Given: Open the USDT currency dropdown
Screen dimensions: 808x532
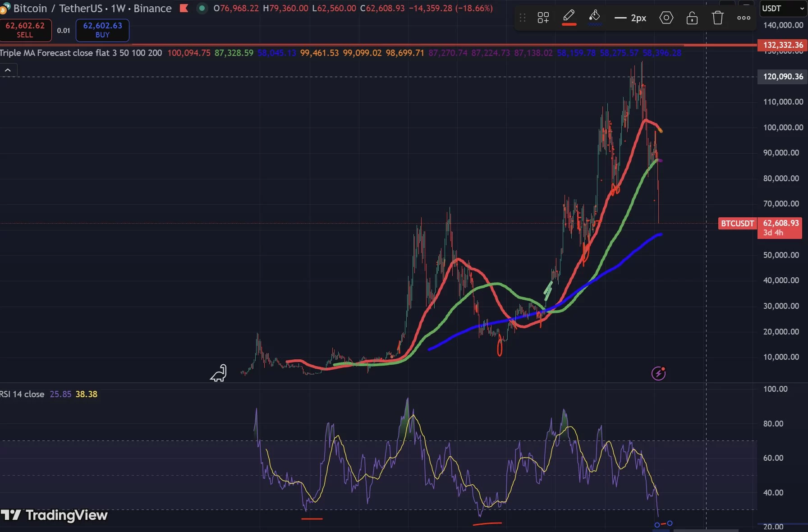Looking at the screenshot, I should click(782, 9).
